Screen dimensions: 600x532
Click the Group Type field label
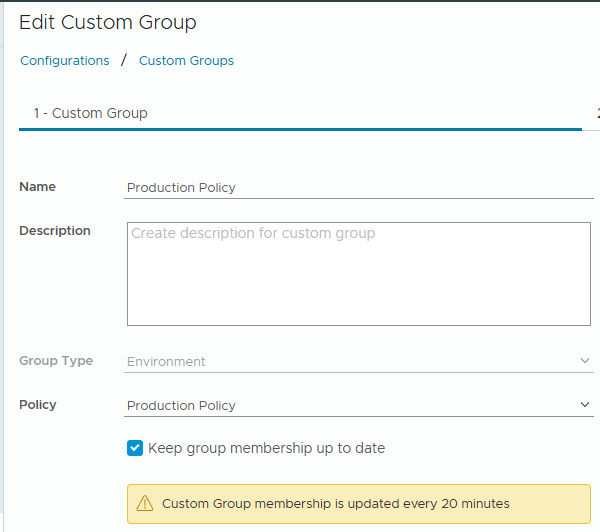(56, 361)
